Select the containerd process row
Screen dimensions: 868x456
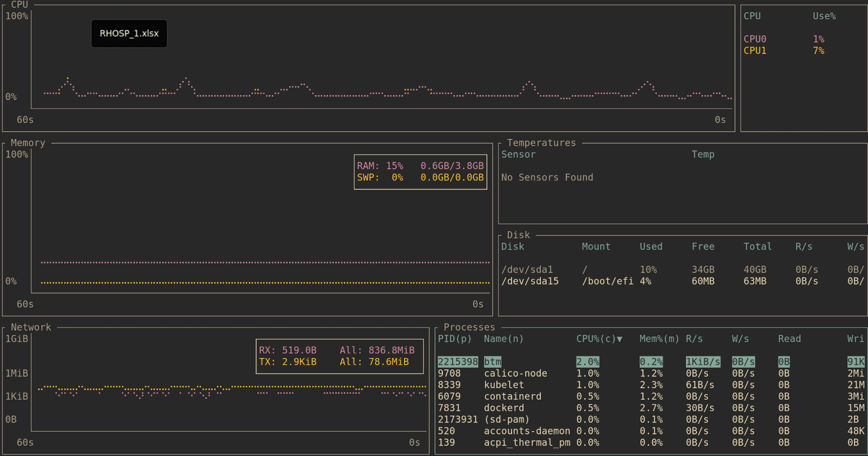[x=512, y=396]
